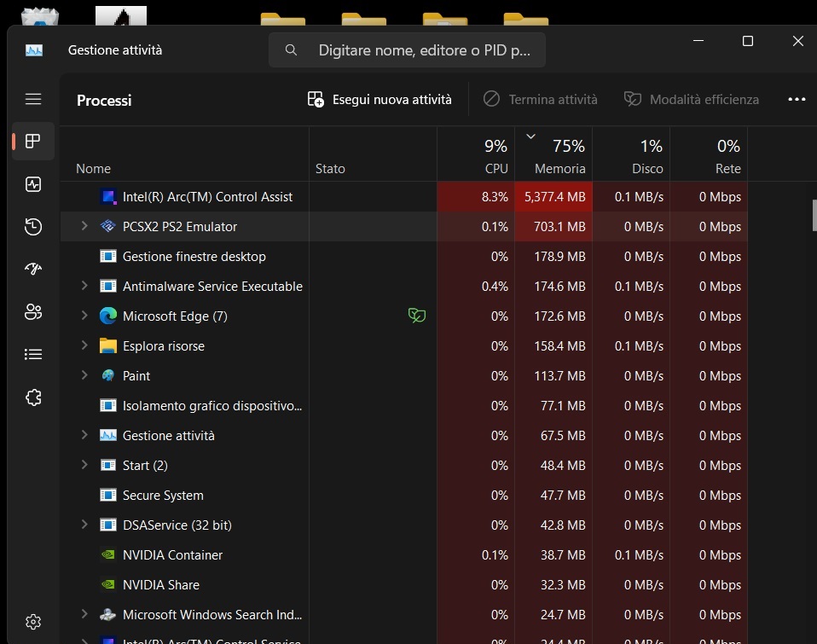Click the 178.9 MB memory cell
Viewport: 817px width, 644px height.
tap(553, 257)
